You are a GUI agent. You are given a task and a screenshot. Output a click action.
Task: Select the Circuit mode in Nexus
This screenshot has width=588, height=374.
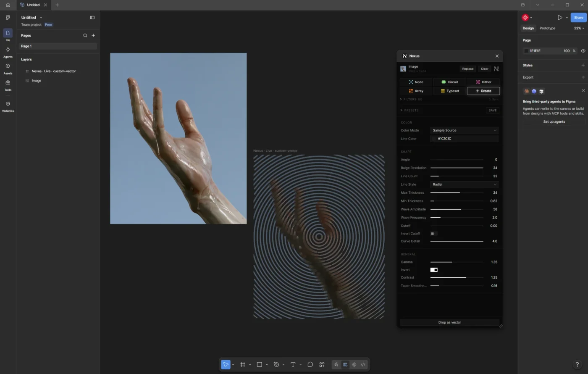tap(449, 82)
